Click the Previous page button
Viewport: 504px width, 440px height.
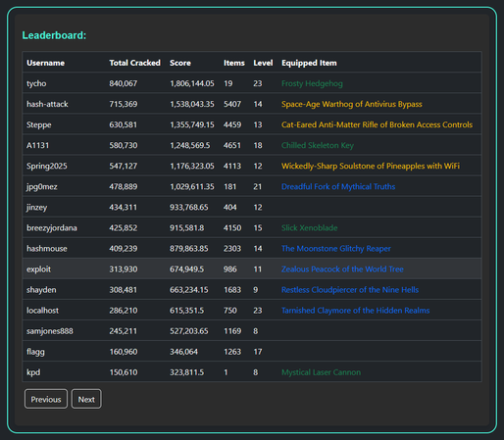[46, 399]
